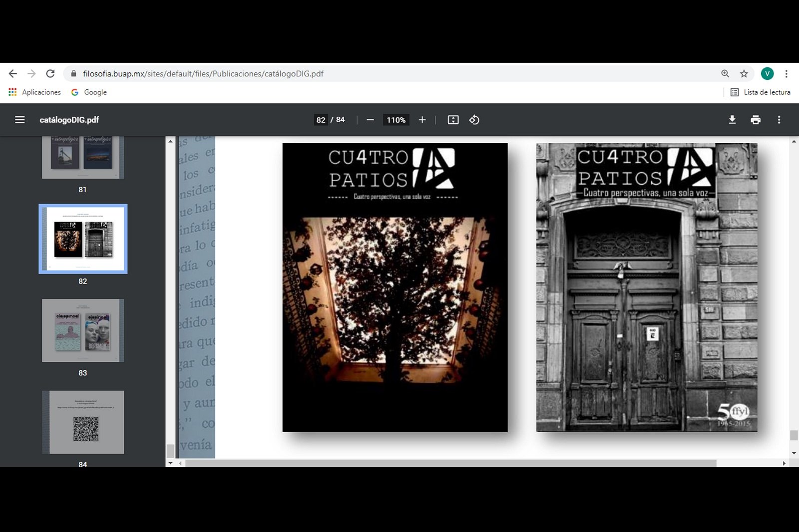Image resolution: width=799 pixels, height=532 pixels.
Task: Click the site lock icon in address bar
Action: click(x=74, y=74)
